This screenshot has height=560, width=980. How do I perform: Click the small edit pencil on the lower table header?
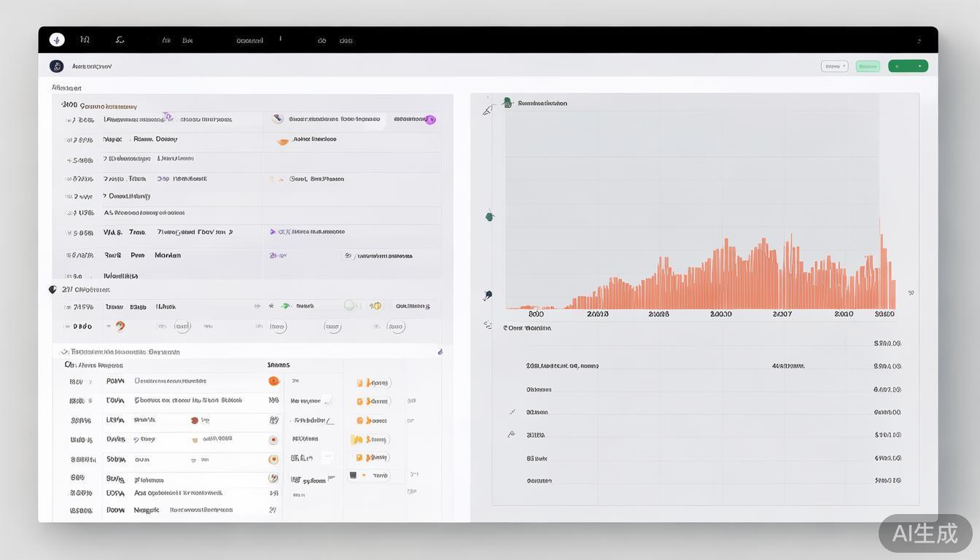[x=440, y=352]
